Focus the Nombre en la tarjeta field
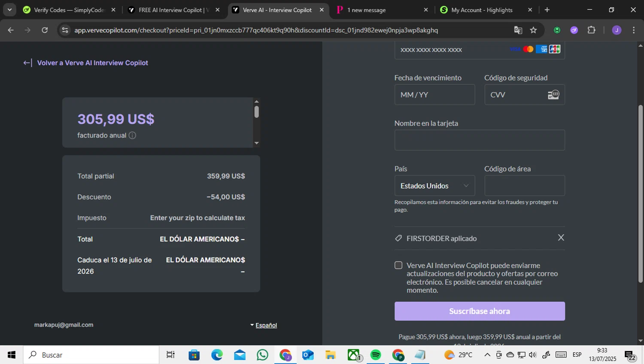This screenshot has height=364, width=644. [x=480, y=140]
